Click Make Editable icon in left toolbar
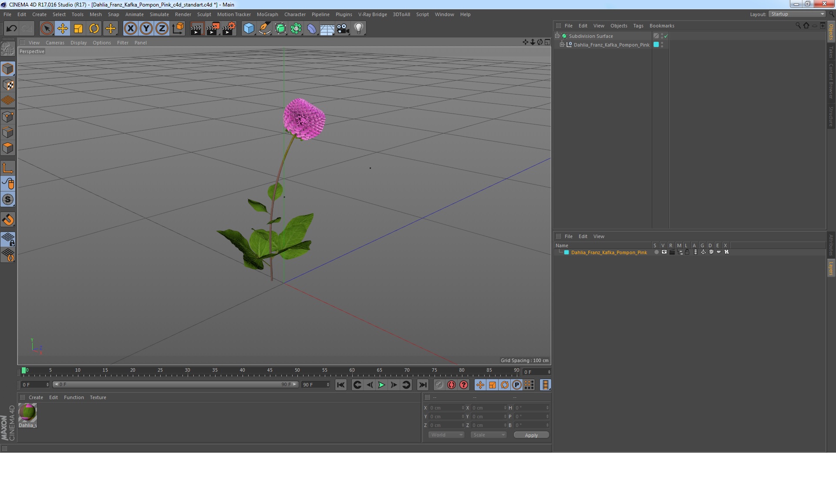Image resolution: width=836 pixels, height=504 pixels. (8, 49)
